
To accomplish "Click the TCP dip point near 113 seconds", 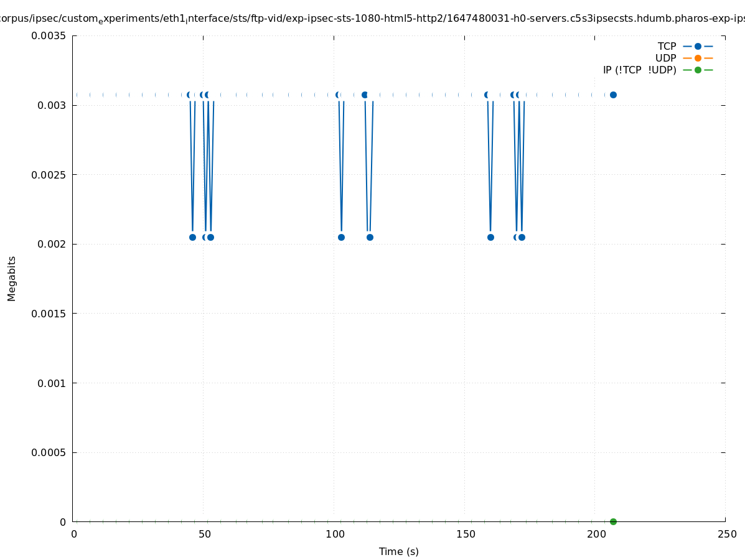I will coord(370,237).
